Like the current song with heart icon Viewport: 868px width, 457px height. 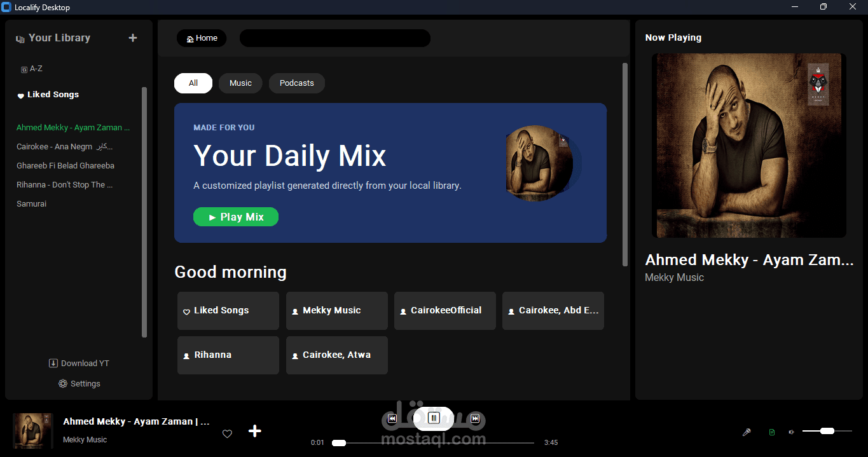pos(227,433)
